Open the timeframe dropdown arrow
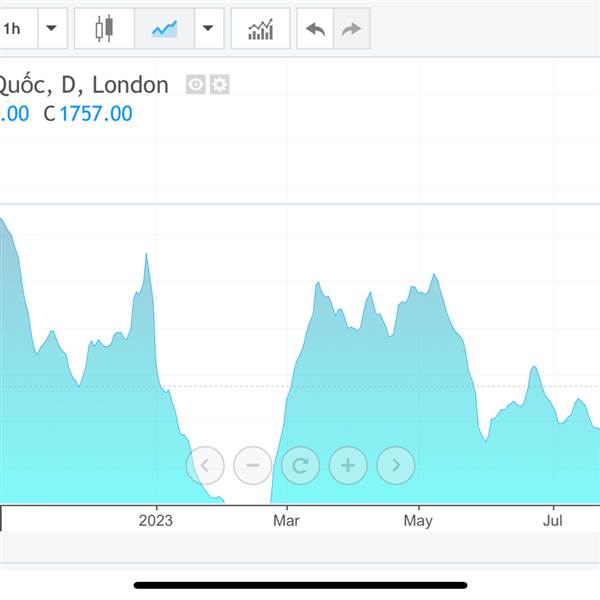 coord(52,29)
